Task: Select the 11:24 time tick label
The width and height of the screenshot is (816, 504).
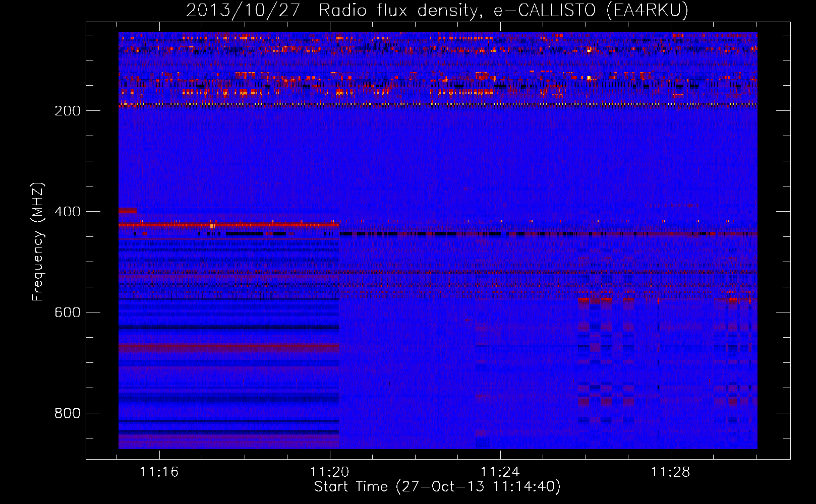Action: tap(500, 472)
